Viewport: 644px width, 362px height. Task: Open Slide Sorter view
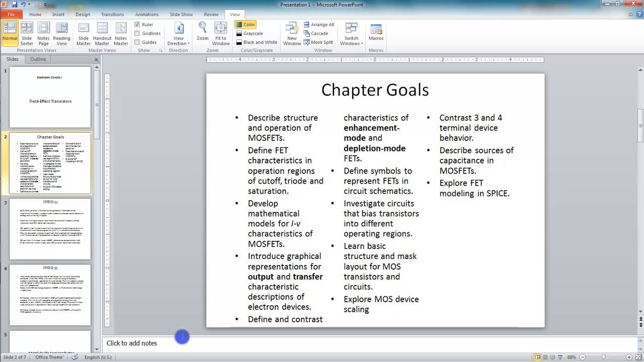(x=27, y=34)
